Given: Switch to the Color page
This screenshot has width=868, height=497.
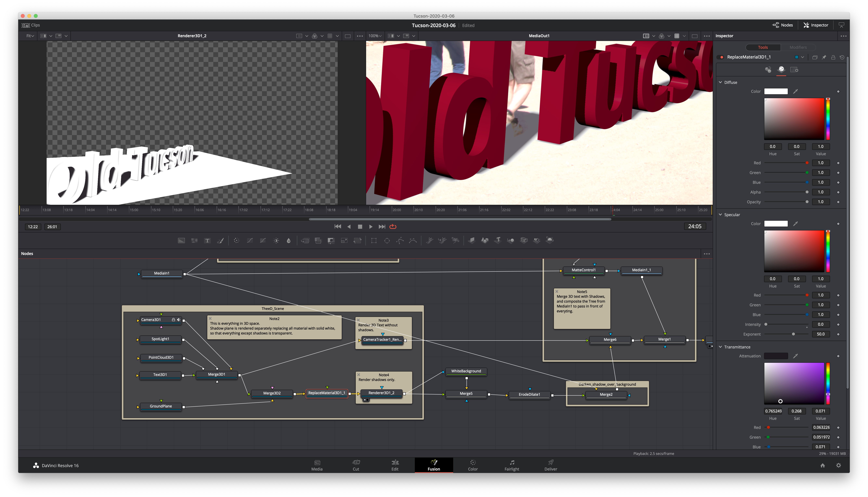Looking at the screenshot, I should pyautogui.click(x=473, y=466).
